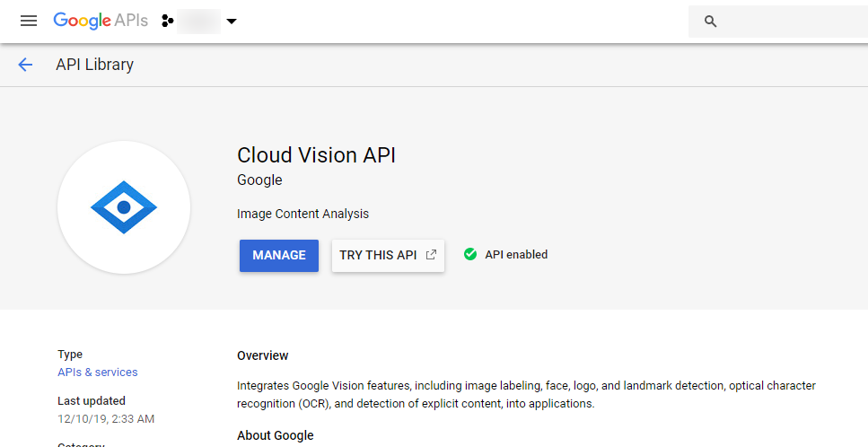Click the Cloud Vision eye logo
This screenshot has height=447, width=868.
(124, 207)
